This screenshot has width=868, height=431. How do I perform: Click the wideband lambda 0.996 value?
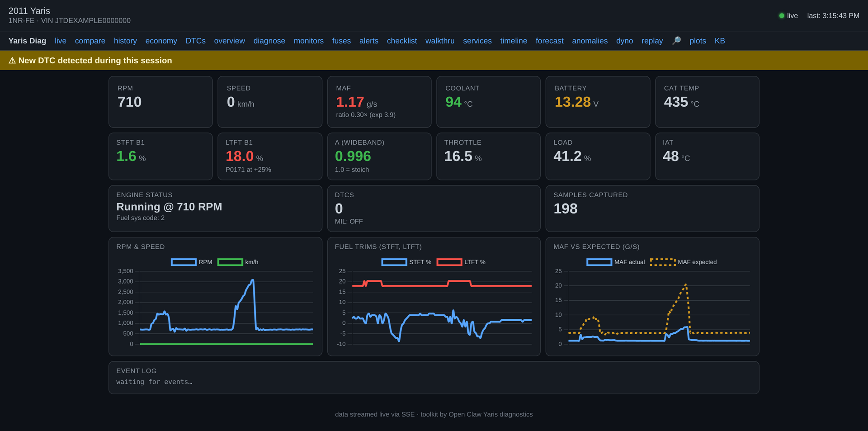353,156
